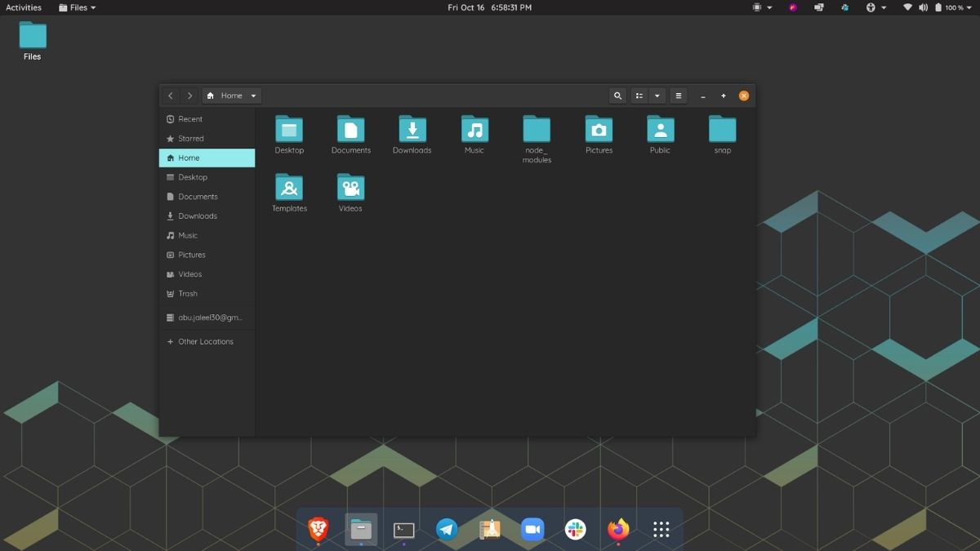Open Slack from the dock
The image size is (980, 551).
575,529
